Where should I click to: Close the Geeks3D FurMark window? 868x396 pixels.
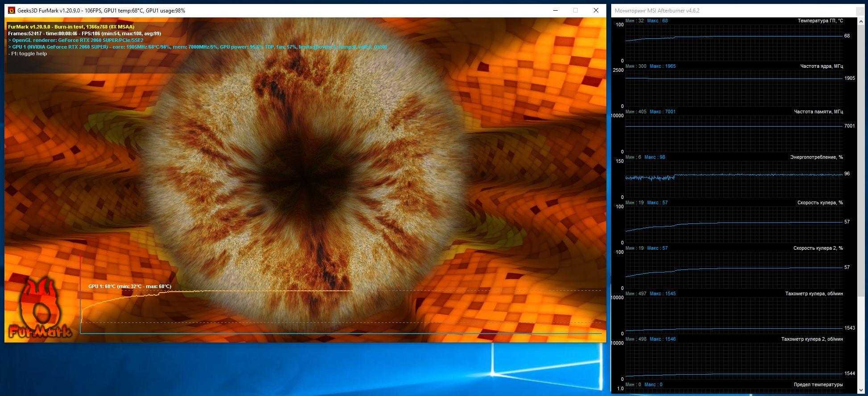coord(596,10)
